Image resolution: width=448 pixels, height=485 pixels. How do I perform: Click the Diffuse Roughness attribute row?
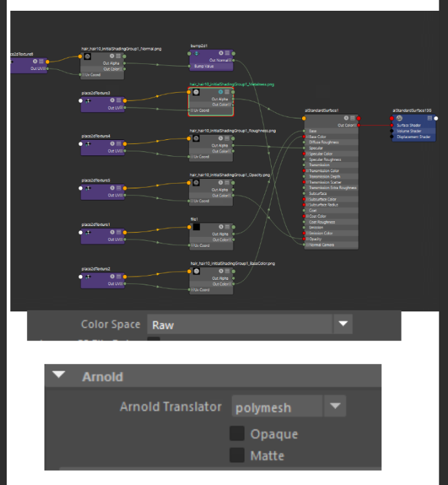click(x=331, y=143)
